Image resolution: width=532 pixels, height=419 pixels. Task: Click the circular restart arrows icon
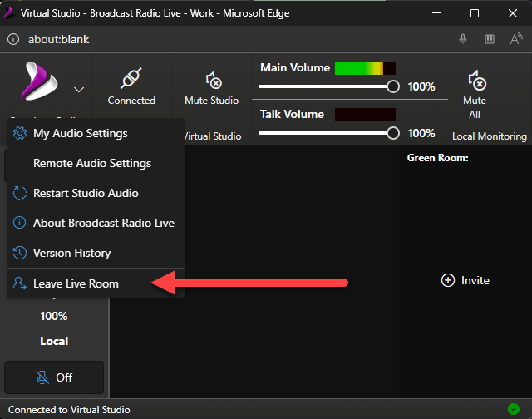tap(20, 193)
